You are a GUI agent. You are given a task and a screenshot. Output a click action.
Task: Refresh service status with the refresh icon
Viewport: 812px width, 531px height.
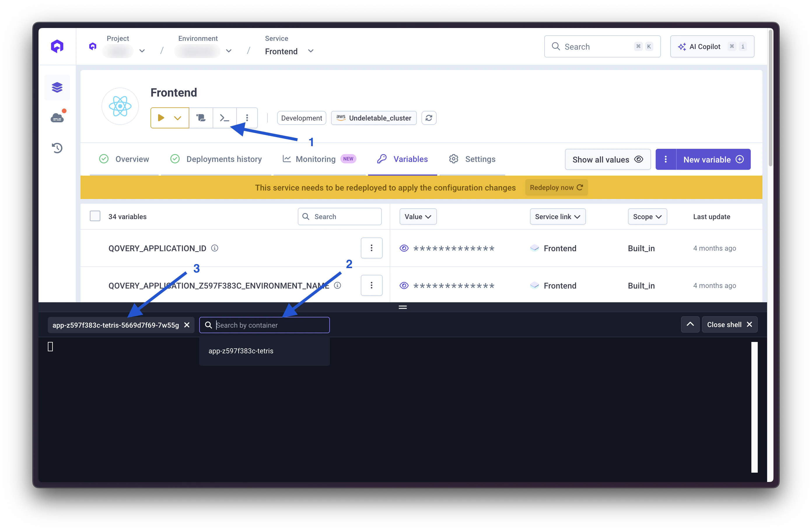click(429, 118)
